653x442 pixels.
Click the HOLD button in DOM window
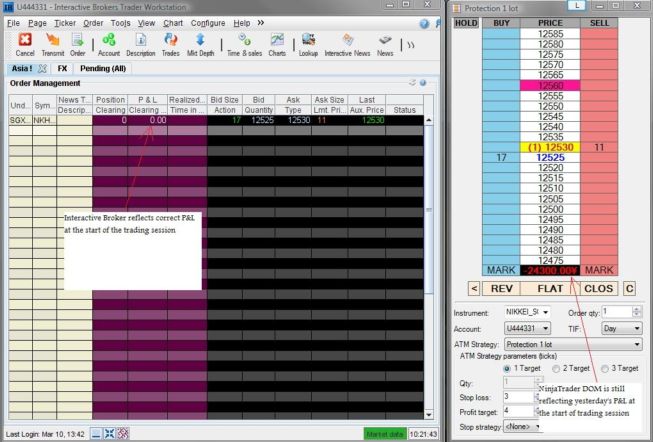466,23
